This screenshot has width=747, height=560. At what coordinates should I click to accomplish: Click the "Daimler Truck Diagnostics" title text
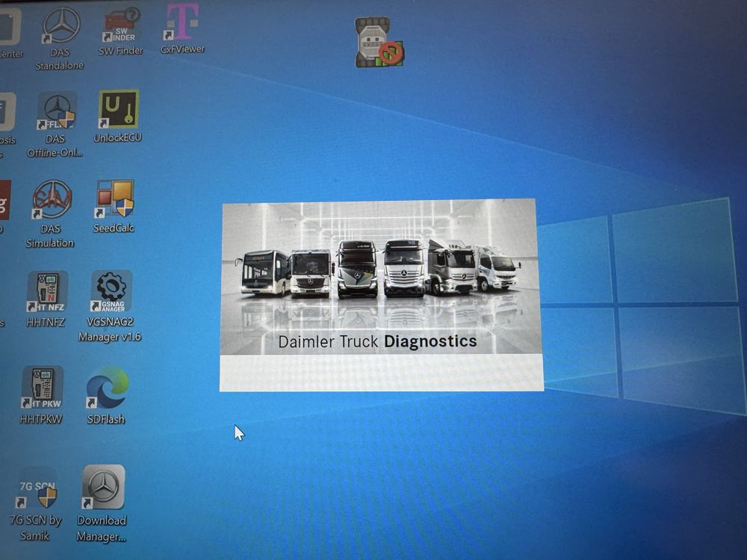[377, 341]
